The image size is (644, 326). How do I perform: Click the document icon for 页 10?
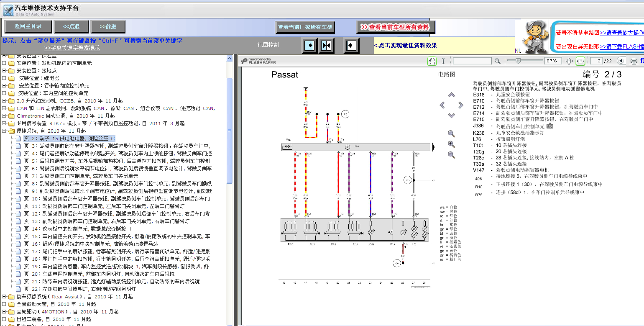tap(18, 198)
